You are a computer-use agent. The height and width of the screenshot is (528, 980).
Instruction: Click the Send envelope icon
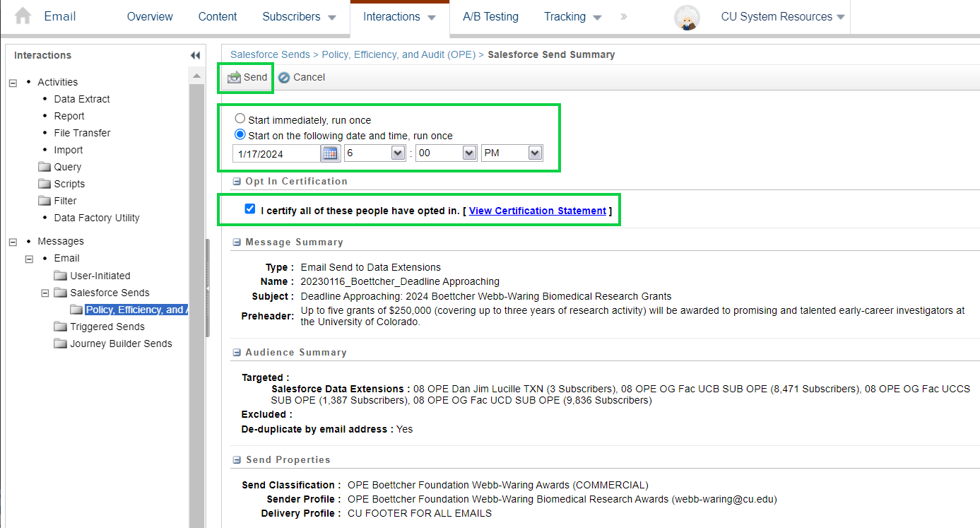(234, 78)
